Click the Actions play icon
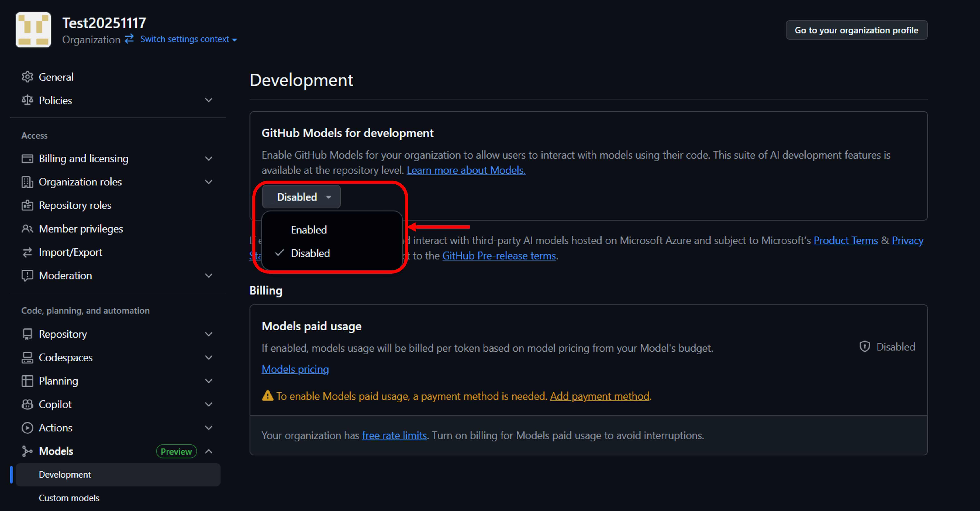 [x=27, y=428]
